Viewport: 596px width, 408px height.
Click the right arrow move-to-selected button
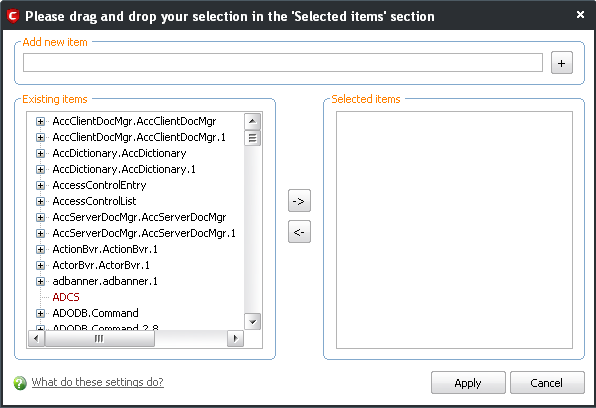click(x=299, y=200)
